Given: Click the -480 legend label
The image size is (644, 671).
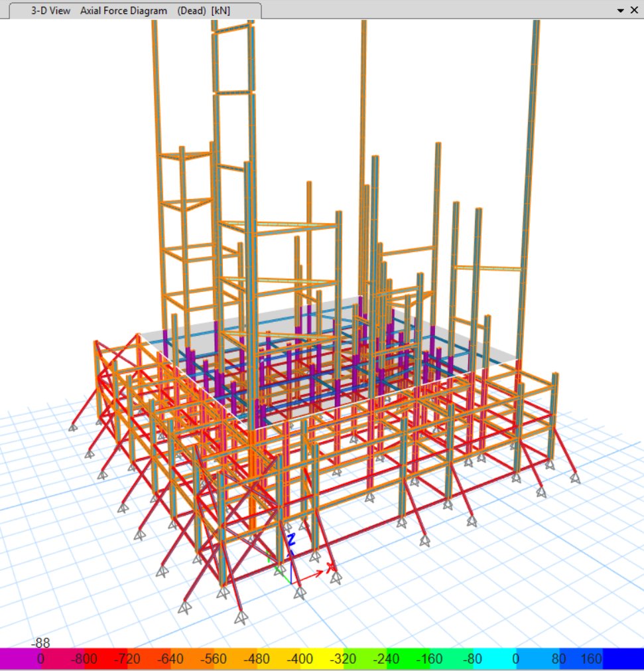Looking at the screenshot, I should 256,658.
